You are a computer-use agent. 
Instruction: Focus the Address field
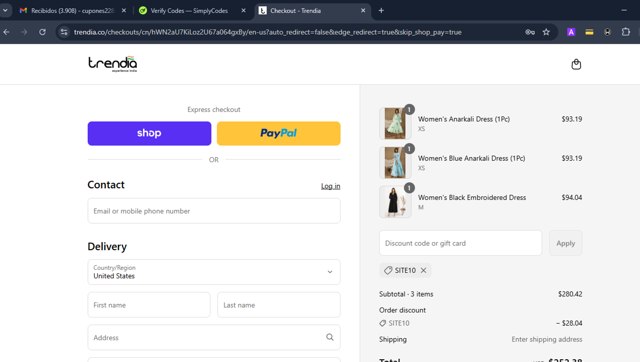[214, 338]
